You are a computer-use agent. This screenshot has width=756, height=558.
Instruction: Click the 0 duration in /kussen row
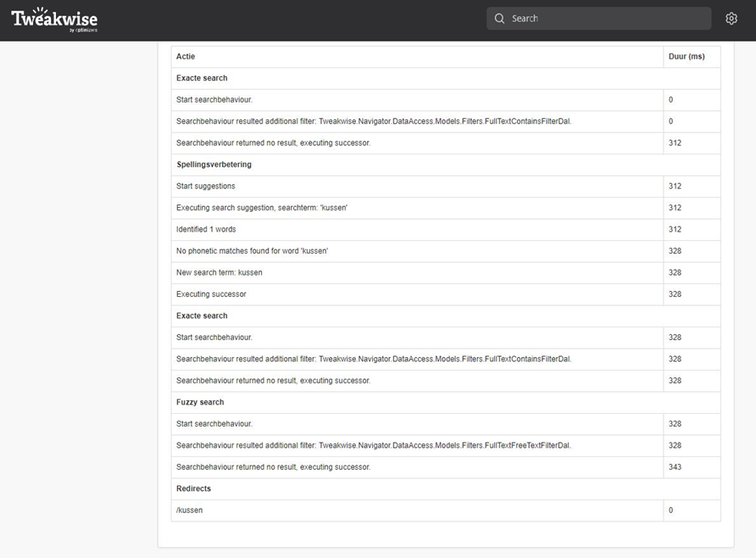click(x=670, y=511)
